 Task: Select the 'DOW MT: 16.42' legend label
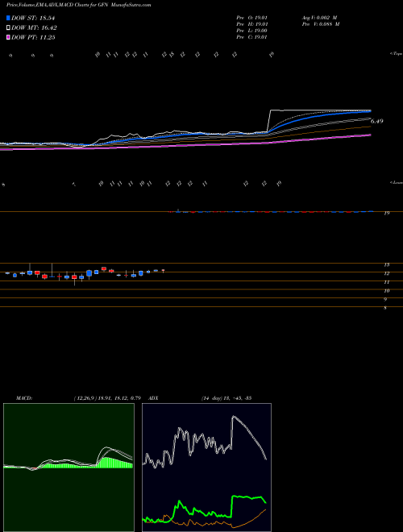pyautogui.click(x=34, y=28)
